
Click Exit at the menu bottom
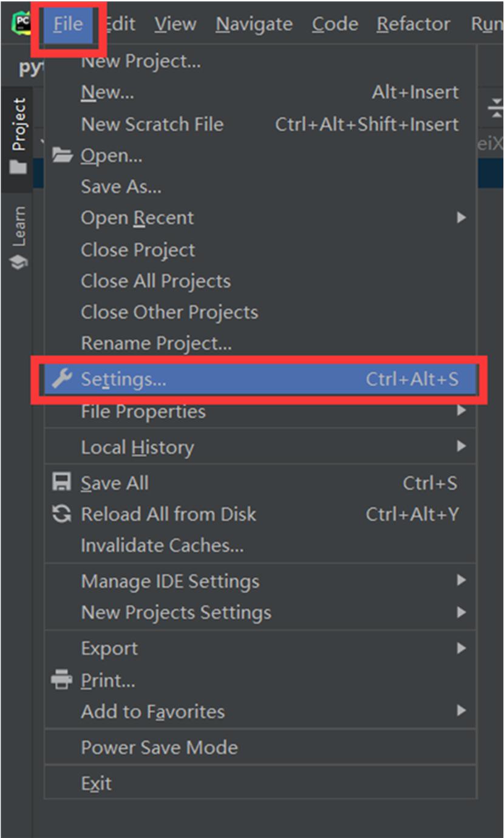pos(96,783)
